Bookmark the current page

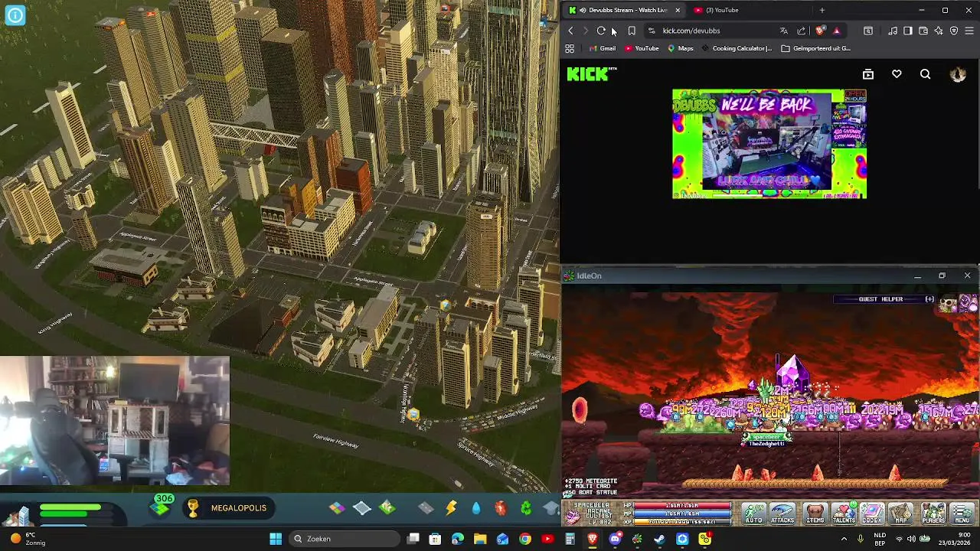coord(632,31)
